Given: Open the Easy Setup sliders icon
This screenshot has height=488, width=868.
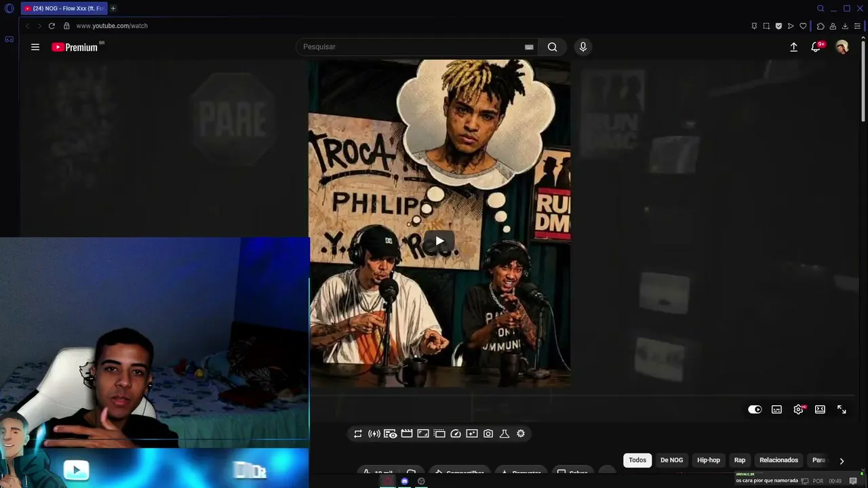Looking at the screenshot, I should 857,26.
